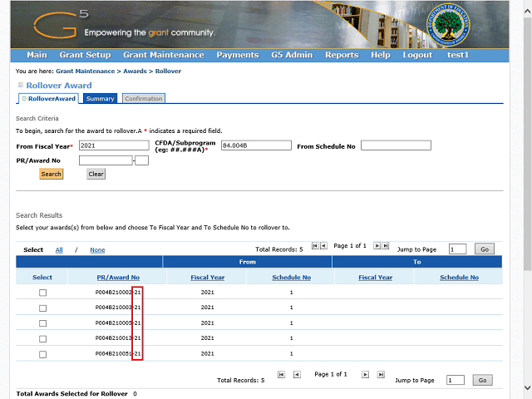Image resolution: width=532 pixels, height=399 pixels.
Task: Switch to the Summary tab
Action: click(100, 99)
